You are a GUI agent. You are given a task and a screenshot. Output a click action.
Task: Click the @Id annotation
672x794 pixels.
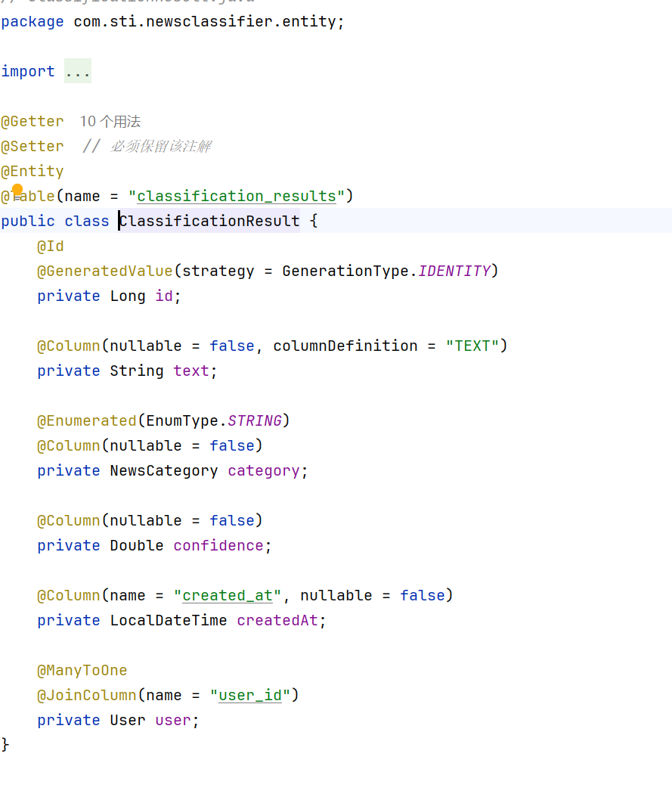coord(51,246)
